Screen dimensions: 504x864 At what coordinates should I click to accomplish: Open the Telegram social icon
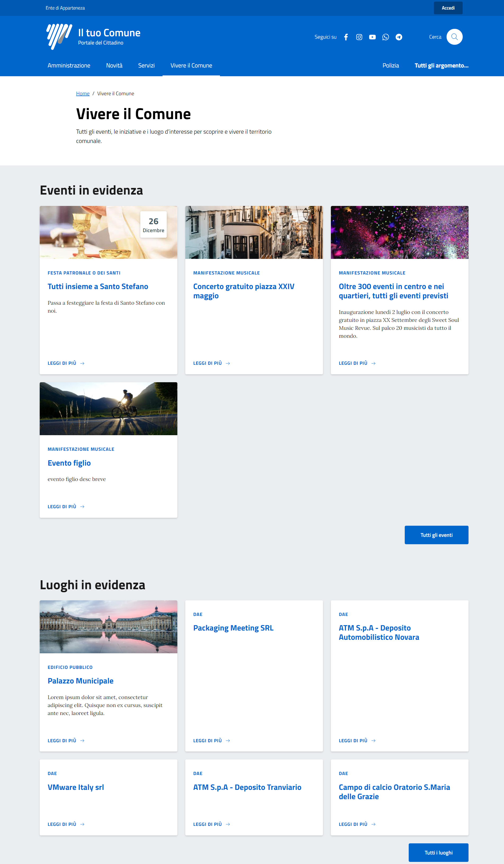pos(399,37)
